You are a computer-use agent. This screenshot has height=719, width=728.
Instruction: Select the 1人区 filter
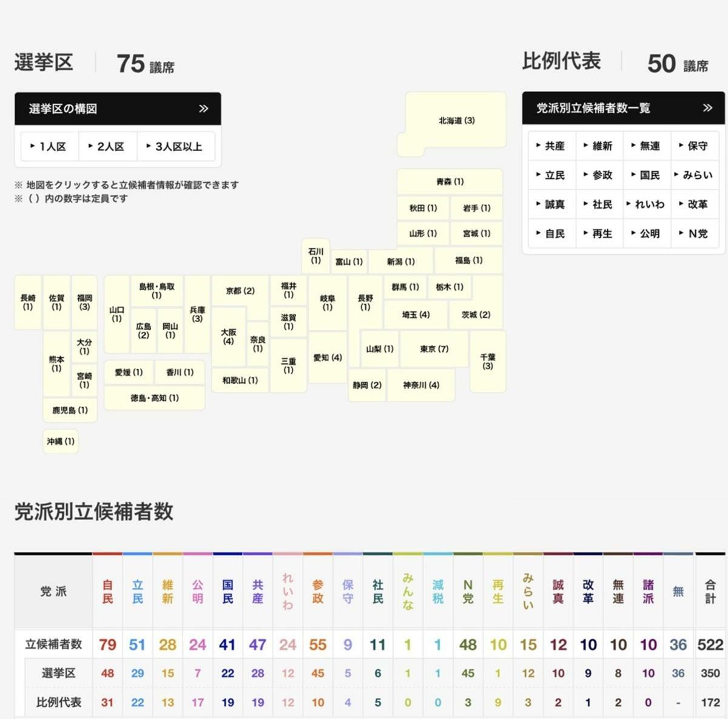coord(49,146)
